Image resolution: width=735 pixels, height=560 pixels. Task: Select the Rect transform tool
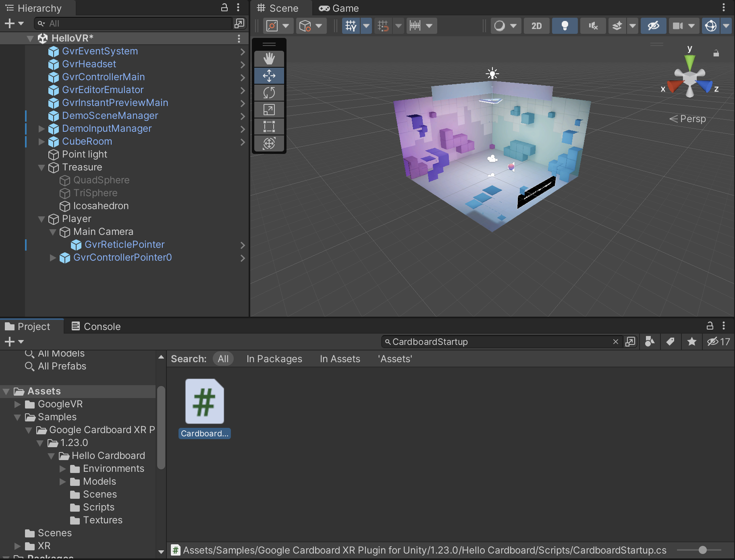pos(269,126)
